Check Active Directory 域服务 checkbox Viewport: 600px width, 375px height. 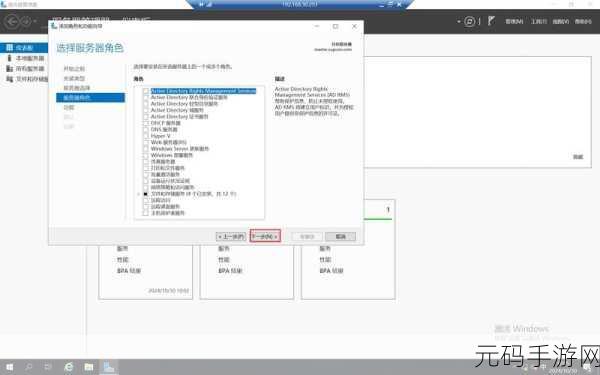tap(146, 110)
